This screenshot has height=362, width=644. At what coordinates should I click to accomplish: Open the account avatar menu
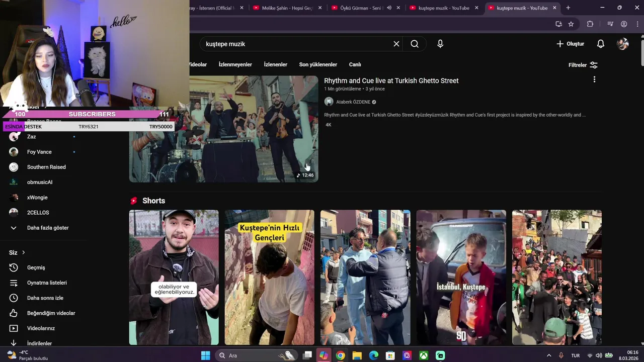tap(623, 44)
